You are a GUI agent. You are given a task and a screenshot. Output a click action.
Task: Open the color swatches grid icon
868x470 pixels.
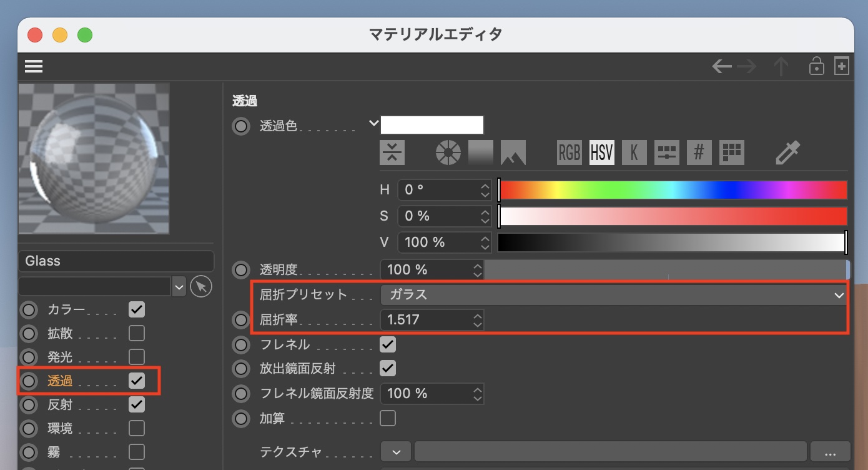pos(731,152)
